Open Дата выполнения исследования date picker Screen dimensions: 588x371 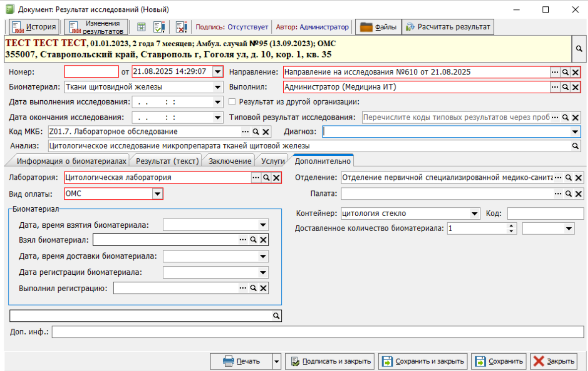point(217,102)
